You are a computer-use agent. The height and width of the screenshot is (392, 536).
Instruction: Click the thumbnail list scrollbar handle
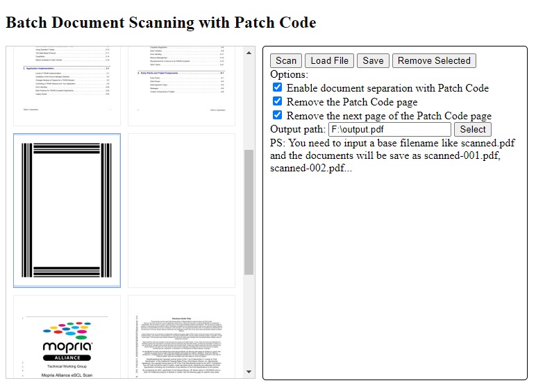click(x=249, y=212)
